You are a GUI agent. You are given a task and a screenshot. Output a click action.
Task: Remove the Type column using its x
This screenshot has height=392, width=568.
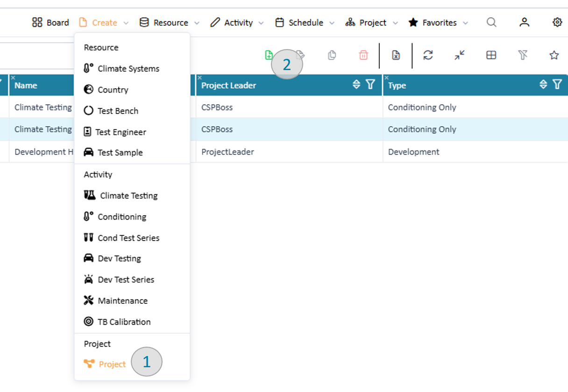click(x=386, y=78)
